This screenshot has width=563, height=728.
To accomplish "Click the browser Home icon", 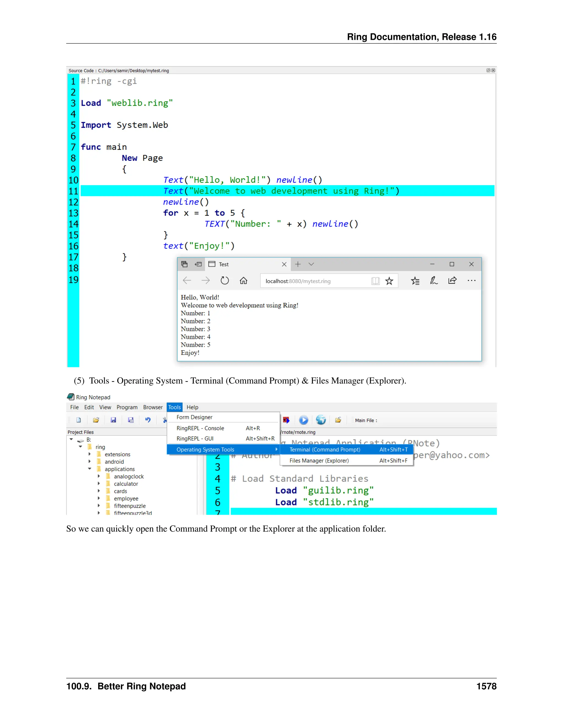I will pyautogui.click(x=244, y=281).
